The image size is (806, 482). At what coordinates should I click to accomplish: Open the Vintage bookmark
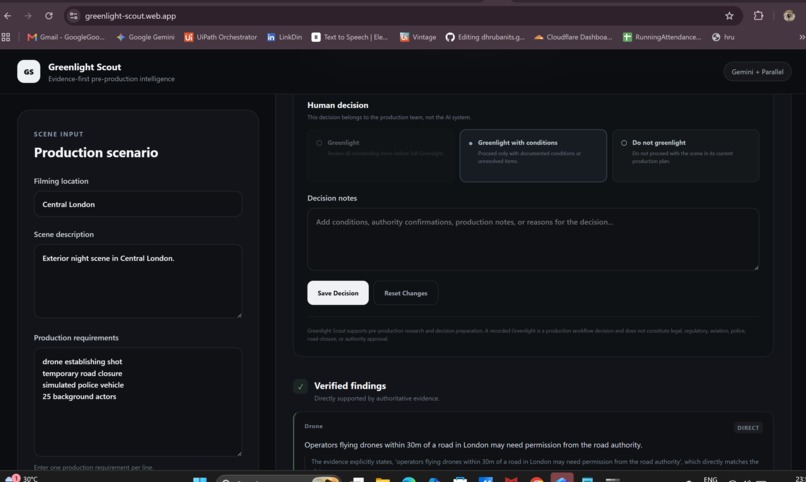418,37
